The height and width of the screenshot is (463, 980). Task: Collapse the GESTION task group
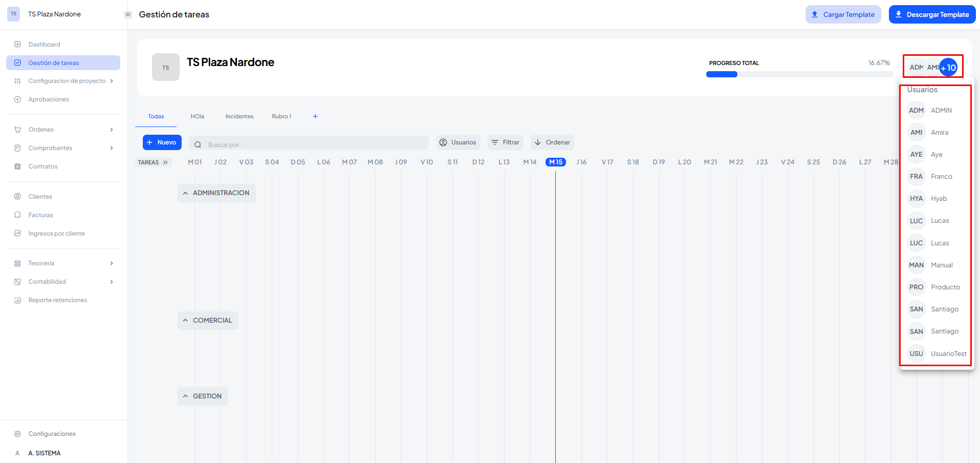click(x=185, y=396)
